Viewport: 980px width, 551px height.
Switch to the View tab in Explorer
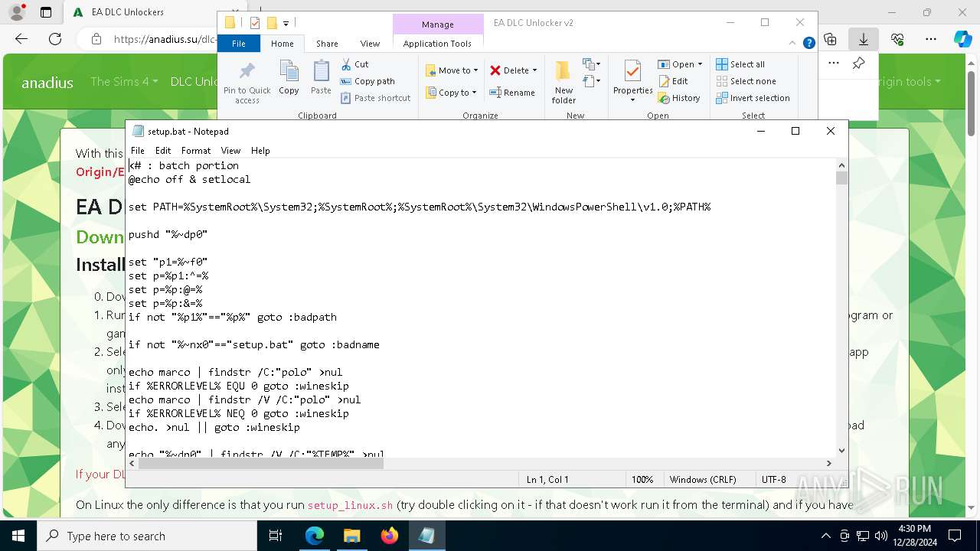pyautogui.click(x=370, y=44)
